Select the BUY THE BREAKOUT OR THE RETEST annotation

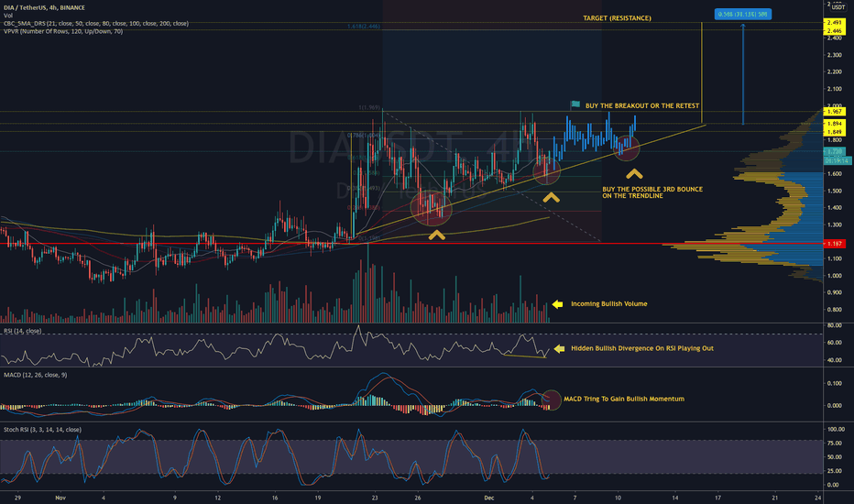pyautogui.click(x=642, y=105)
